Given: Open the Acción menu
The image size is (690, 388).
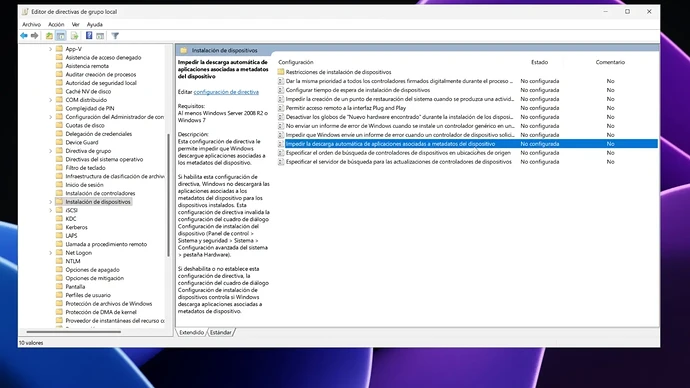Looking at the screenshot, I should click(x=56, y=25).
